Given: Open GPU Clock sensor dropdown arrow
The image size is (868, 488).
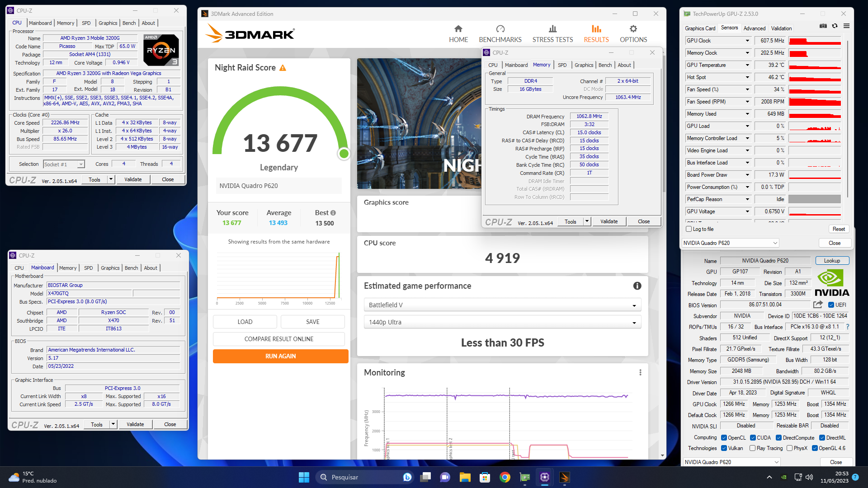Looking at the screenshot, I should click(x=747, y=41).
